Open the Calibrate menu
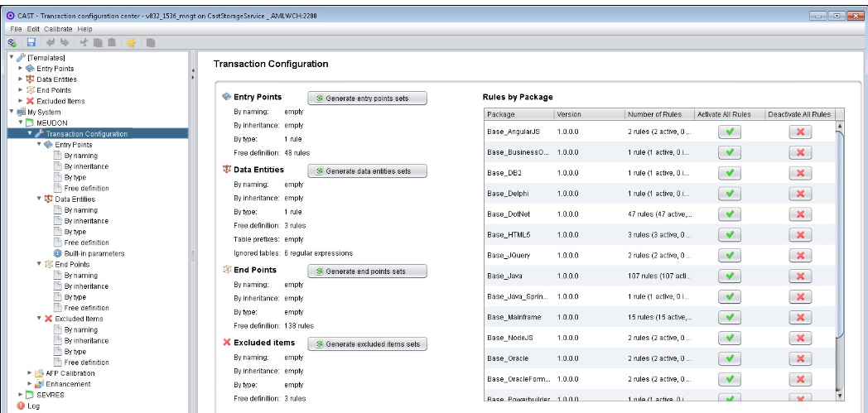 [58, 29]
